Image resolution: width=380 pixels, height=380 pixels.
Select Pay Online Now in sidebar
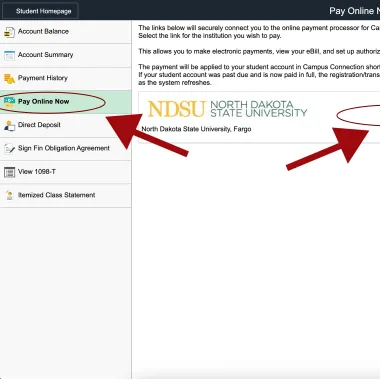[65, 102]
